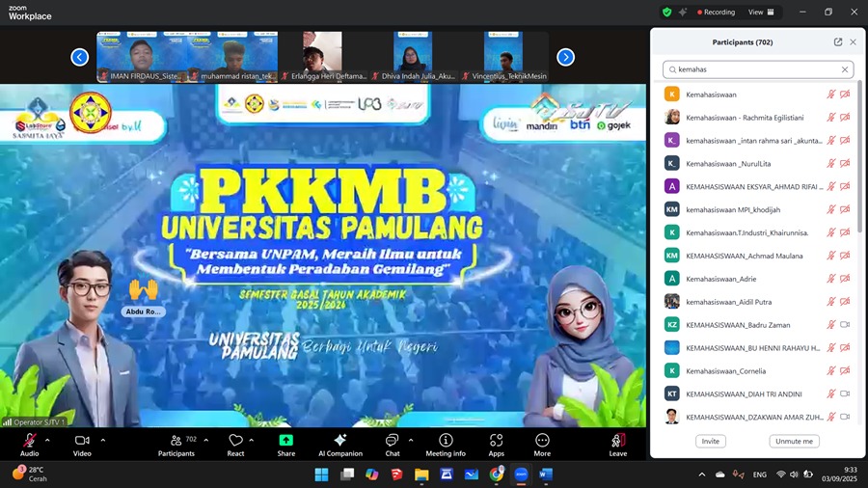Click mic icon for KEMAHASISWAAN_Badru Zaman

[831, 325]
